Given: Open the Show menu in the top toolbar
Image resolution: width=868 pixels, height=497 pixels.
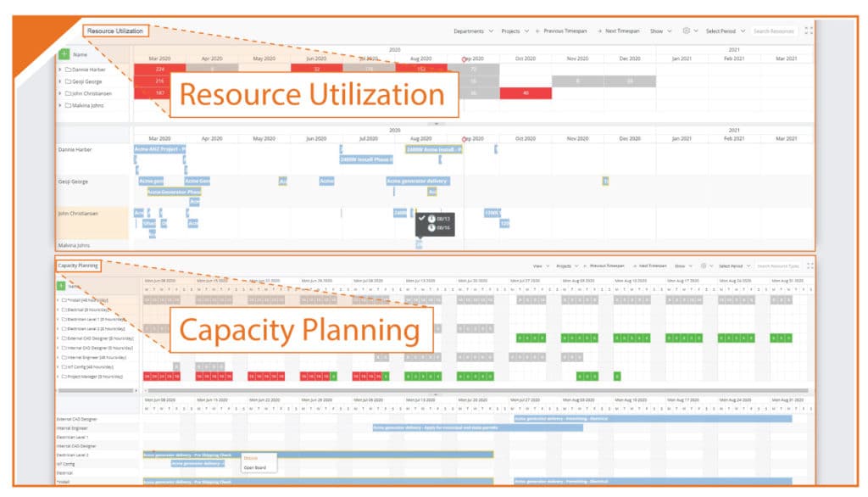Looking at the screenshot, I should 660,31.
